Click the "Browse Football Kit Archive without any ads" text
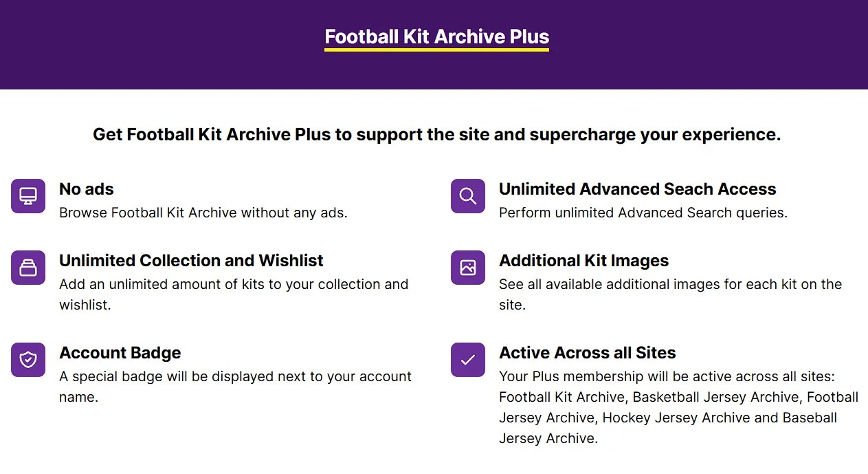Screen dimensions: 868x474 coord(203,213)
